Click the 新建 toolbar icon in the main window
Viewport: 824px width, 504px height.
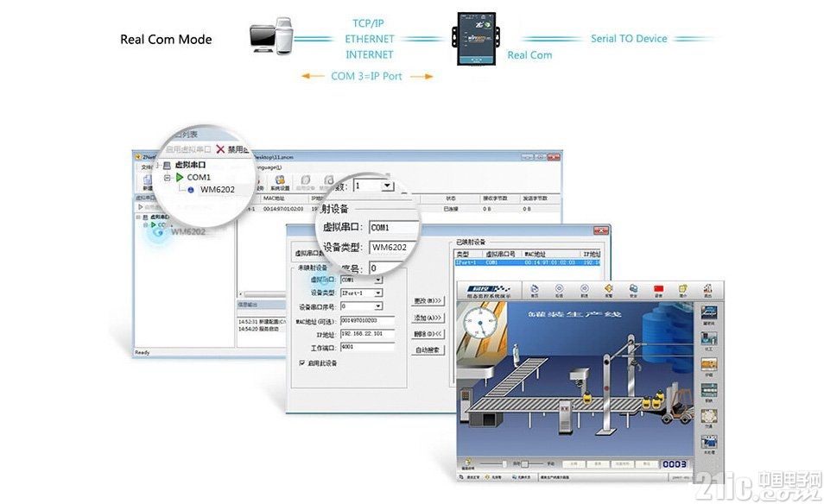coord(148,181)
